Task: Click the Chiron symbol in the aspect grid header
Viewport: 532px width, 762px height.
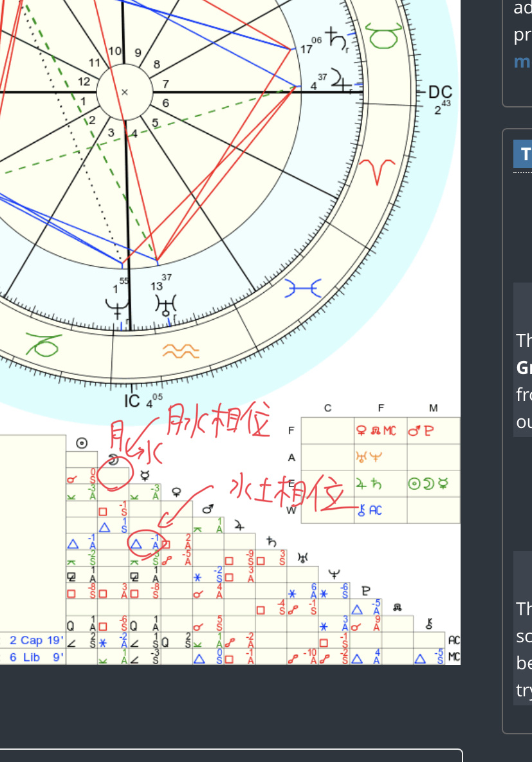Action: pos(429,624)
